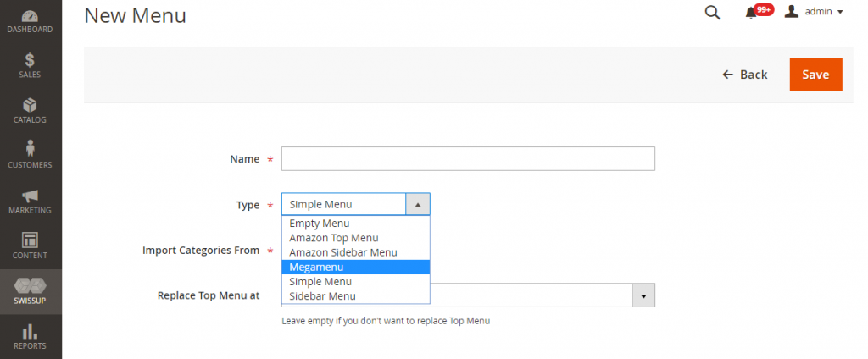Screen dimensions: 868x359
Task: Focus the Name text field
Action: [x=468, y=159]
